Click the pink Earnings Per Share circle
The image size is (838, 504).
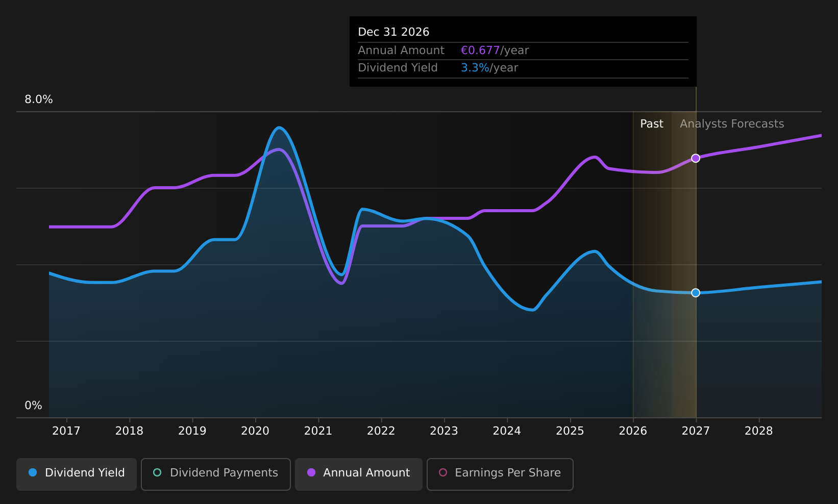pyautogui.click(x=443, y=472)
